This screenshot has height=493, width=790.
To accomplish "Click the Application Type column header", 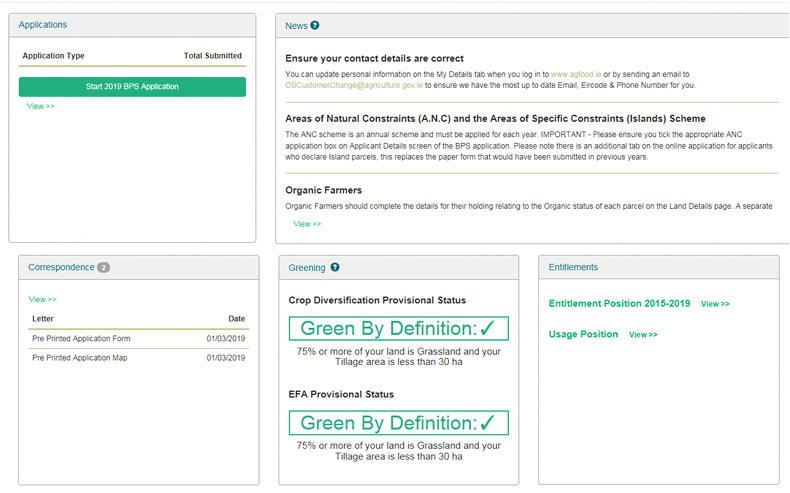I will tap(54, 56).
